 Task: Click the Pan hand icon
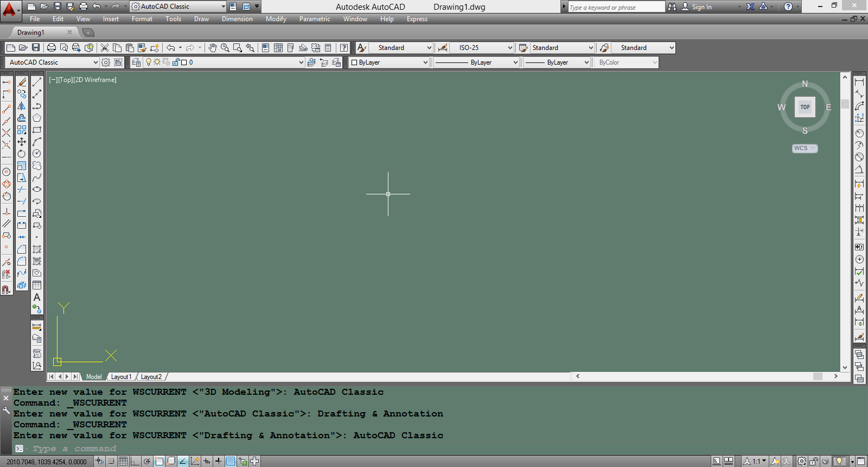(213, 48)
